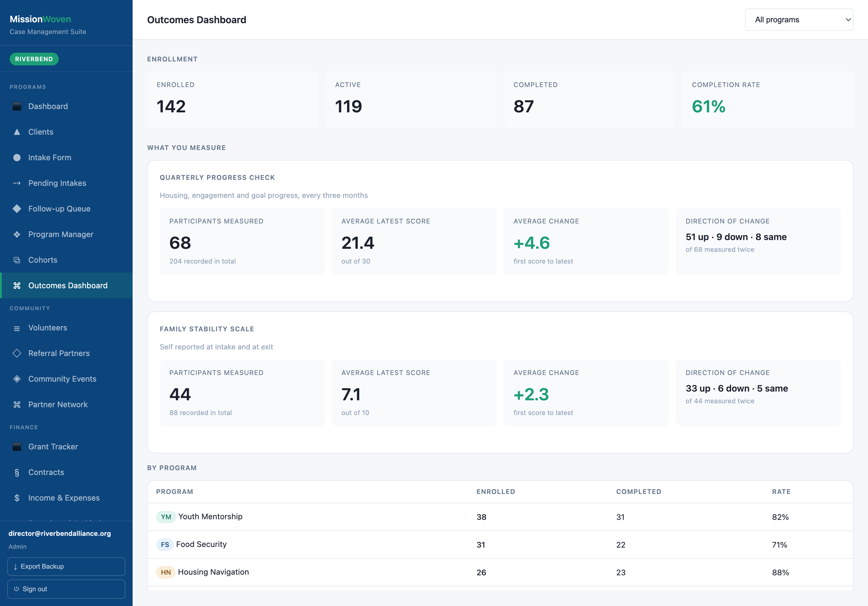Click the Pending Intakes arrow icon
The height and width of the screenshot is (606, 868).
[17, 183]
